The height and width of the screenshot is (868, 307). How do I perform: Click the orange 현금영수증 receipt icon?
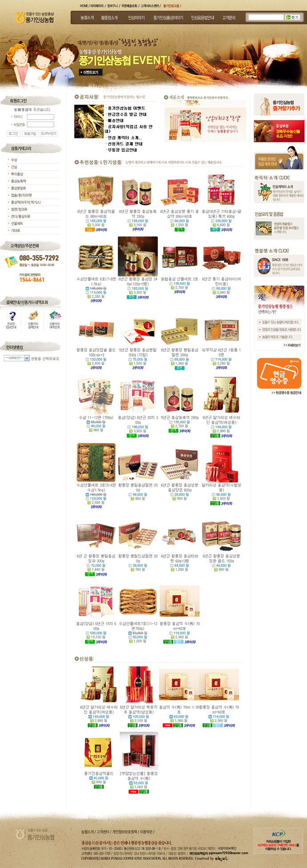(279, 373)
